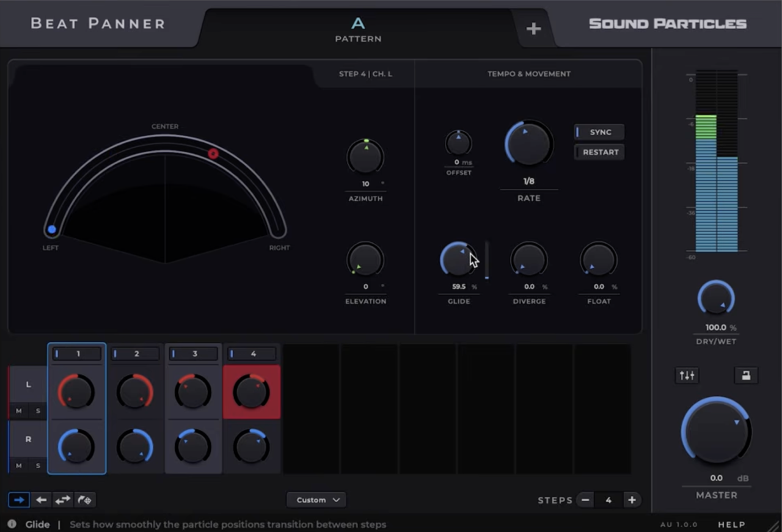Click the Float knob
The width and height of the screenshot is (782, 532).
point(598,260)
